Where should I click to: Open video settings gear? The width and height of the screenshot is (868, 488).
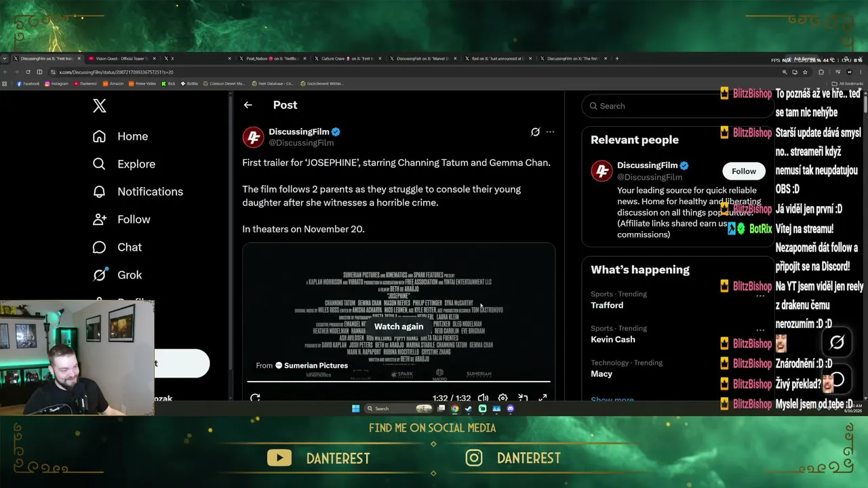(502, 398)
